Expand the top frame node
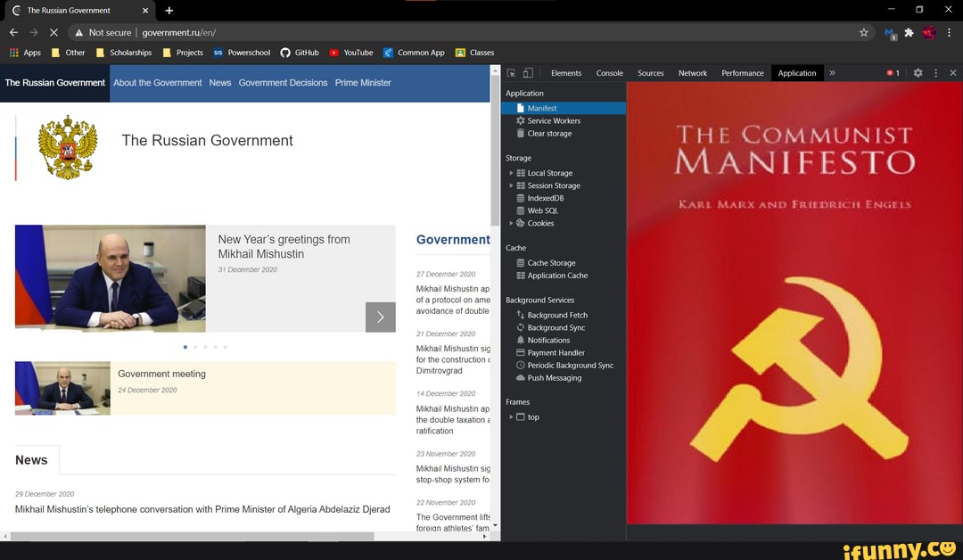Viewport: 963px width, 560px height. pos(511,417)
